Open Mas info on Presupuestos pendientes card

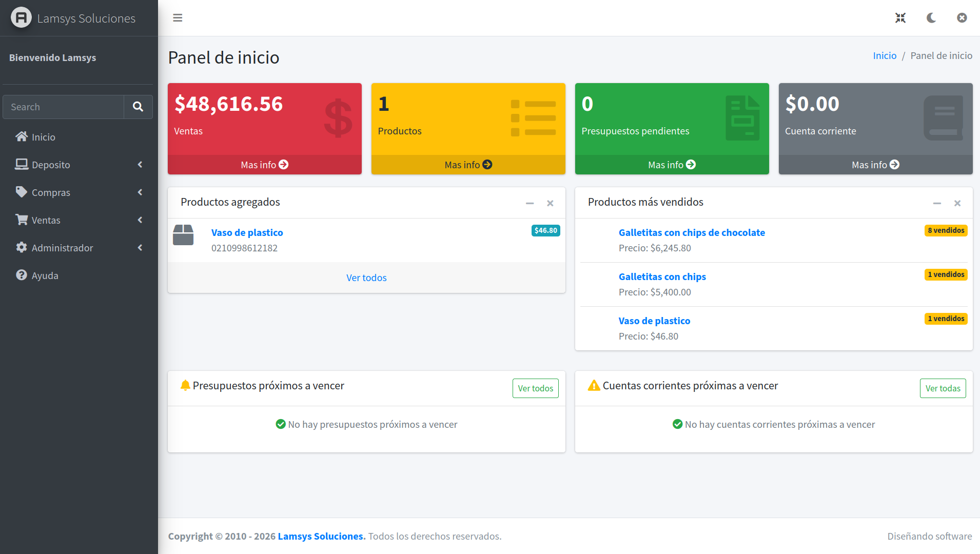pos(672,165)
